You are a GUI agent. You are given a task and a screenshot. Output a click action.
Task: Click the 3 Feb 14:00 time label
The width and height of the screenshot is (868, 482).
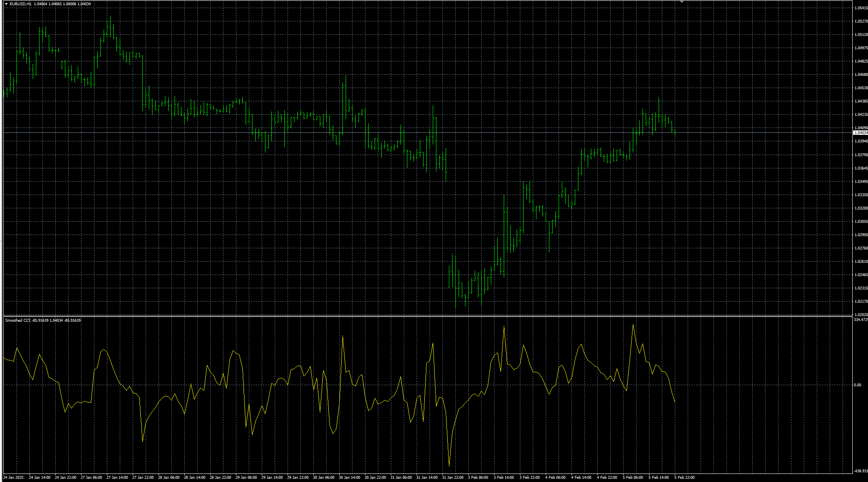tap(504, 478)
